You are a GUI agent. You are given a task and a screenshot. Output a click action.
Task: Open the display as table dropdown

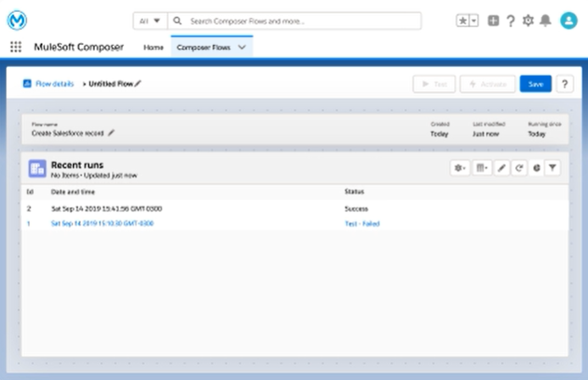(x=482, y=168)
